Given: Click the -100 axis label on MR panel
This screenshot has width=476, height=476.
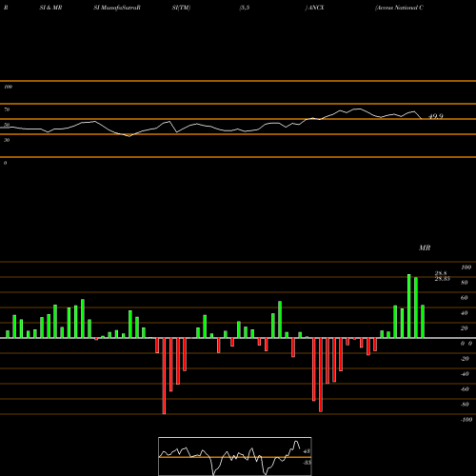Looking at the screenshot, I should (x=466, y=420).
